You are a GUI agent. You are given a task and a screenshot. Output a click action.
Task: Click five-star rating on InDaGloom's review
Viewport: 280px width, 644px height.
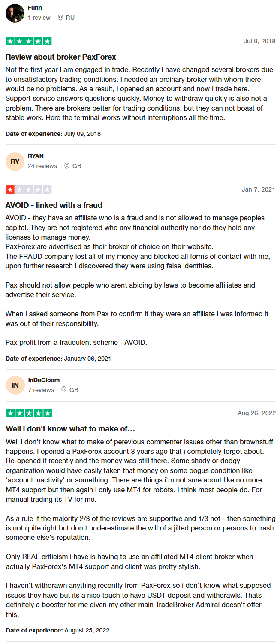click(29, 413)
